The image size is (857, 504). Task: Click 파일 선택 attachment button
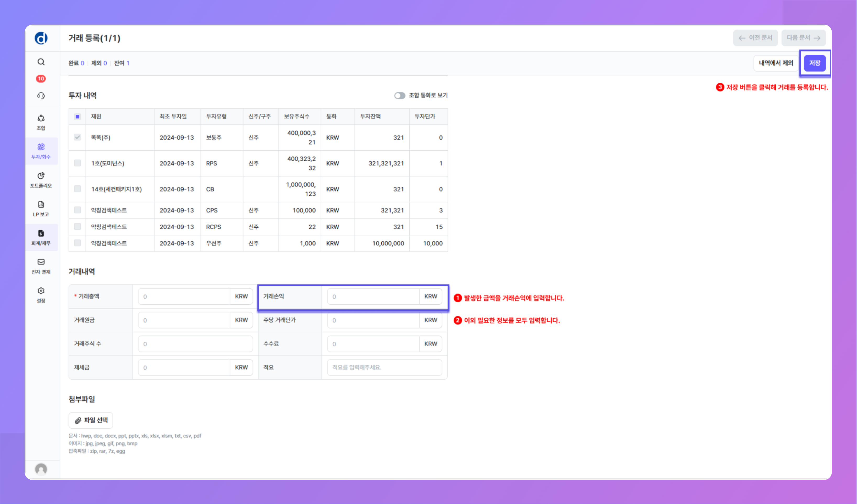91,420
